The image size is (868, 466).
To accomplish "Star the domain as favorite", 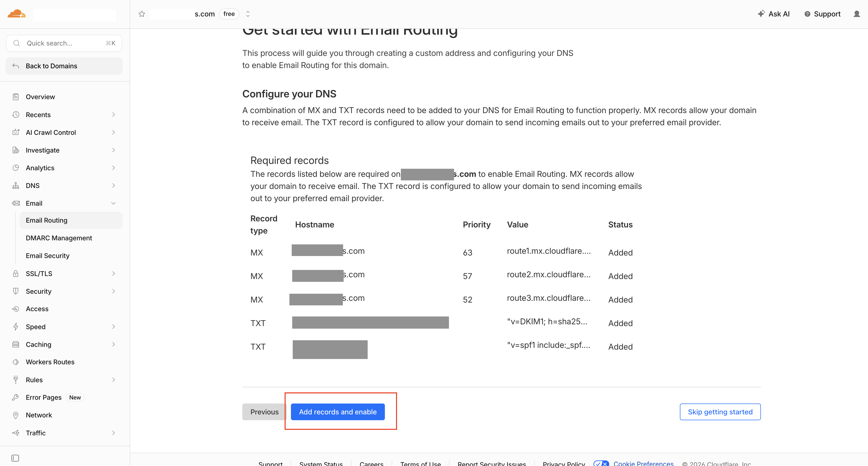I will 142,14.
